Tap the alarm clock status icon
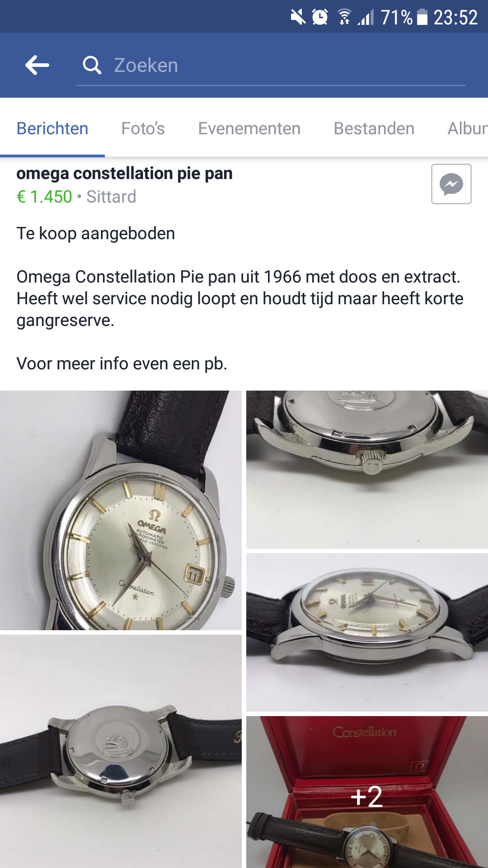 320,18
